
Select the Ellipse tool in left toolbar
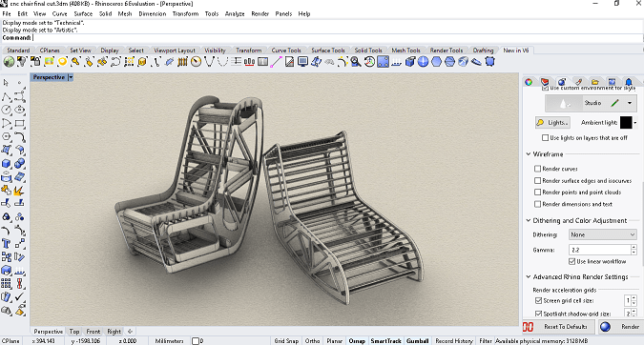[x=19, y=110]
